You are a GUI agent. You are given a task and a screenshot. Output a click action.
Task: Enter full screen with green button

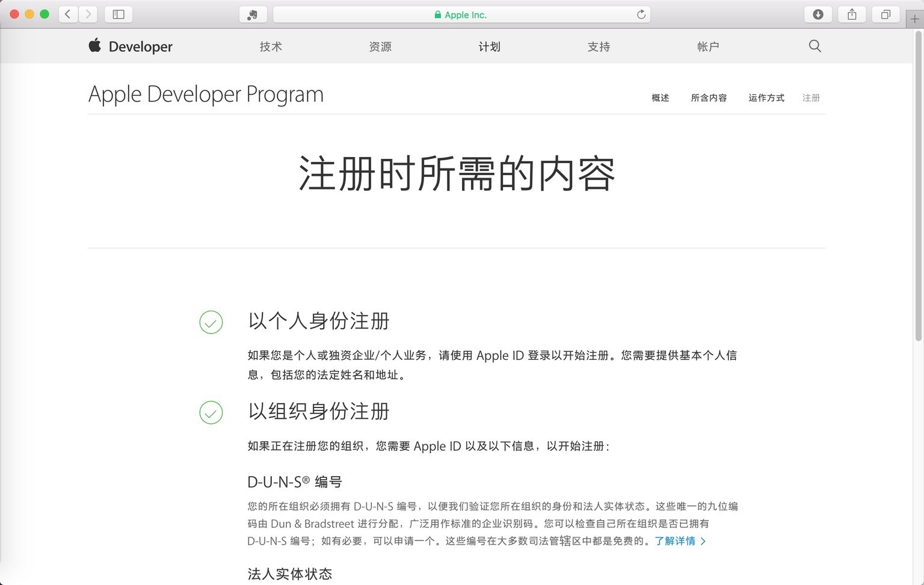(45, 14)
